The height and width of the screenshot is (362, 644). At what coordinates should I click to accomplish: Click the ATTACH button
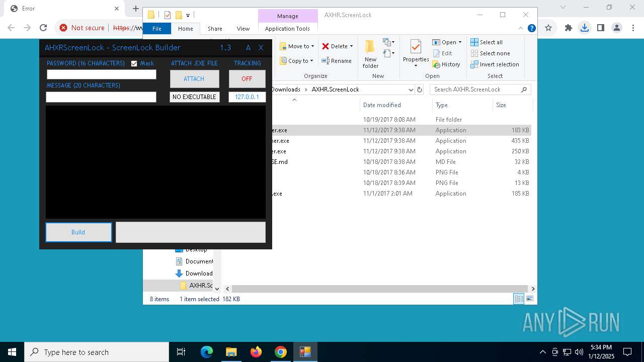[194, 79]
